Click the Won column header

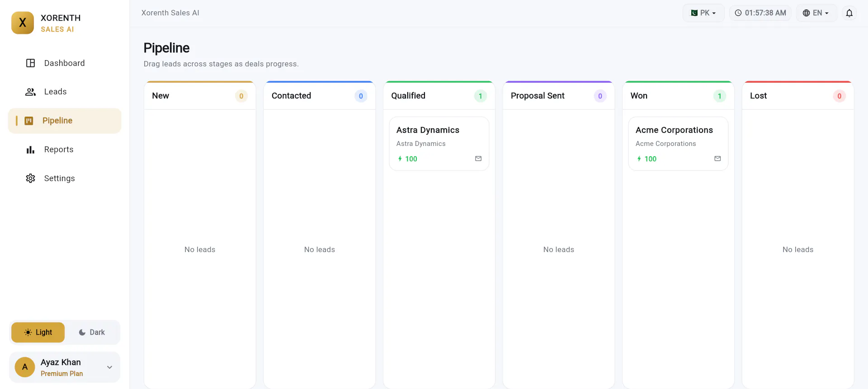point(678,96)
